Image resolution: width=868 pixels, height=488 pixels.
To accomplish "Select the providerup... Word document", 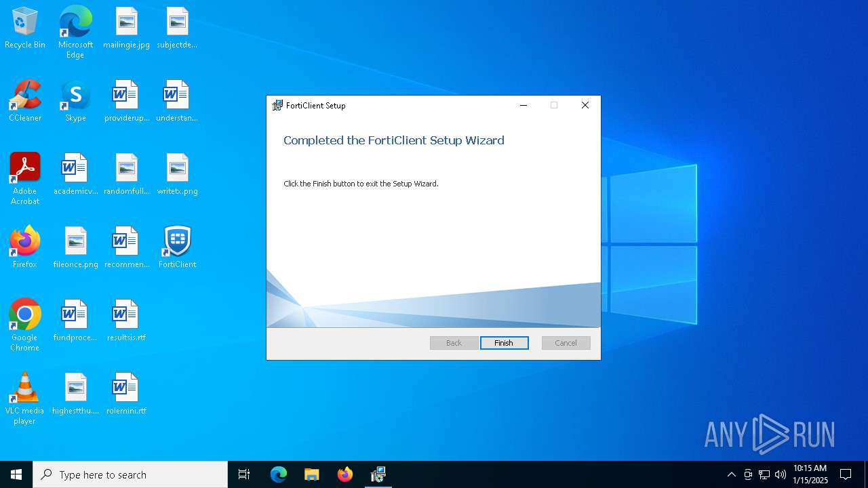I will 126,102.
